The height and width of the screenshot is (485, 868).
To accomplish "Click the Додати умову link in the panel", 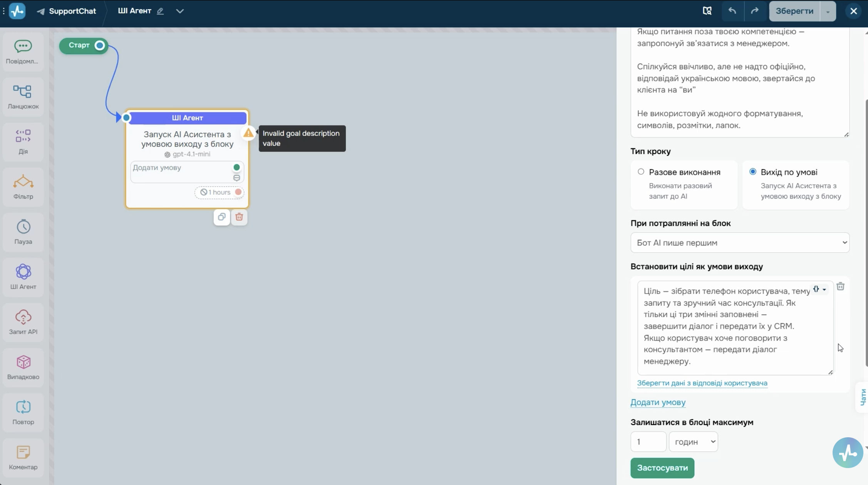I will pyautogui.click(x=658, y=402).
